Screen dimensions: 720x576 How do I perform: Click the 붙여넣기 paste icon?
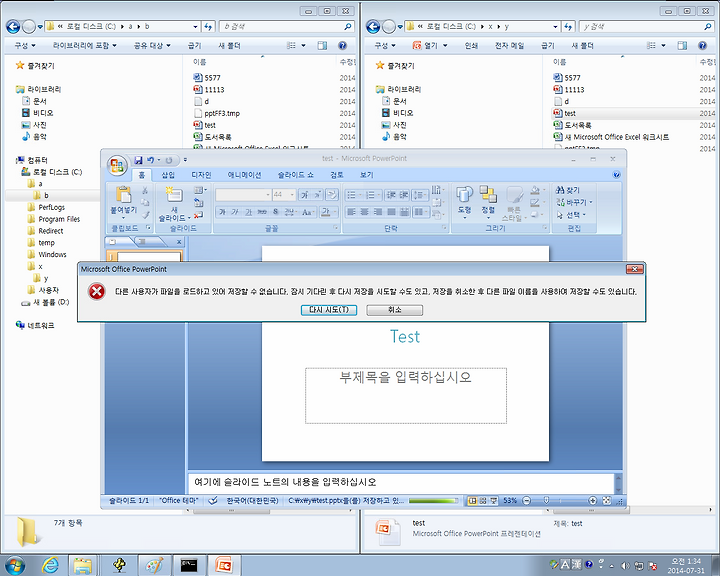point(124,195)
